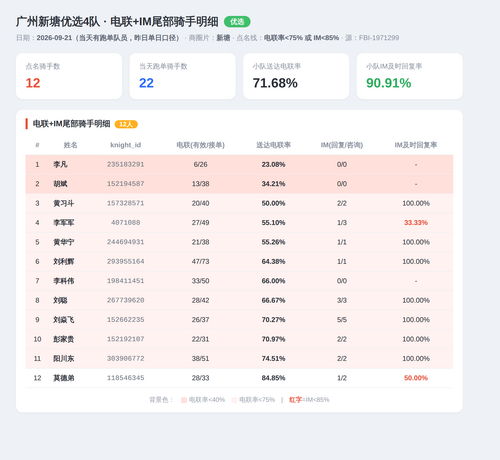Click the IM及时回复率 column header

(416, 145)
